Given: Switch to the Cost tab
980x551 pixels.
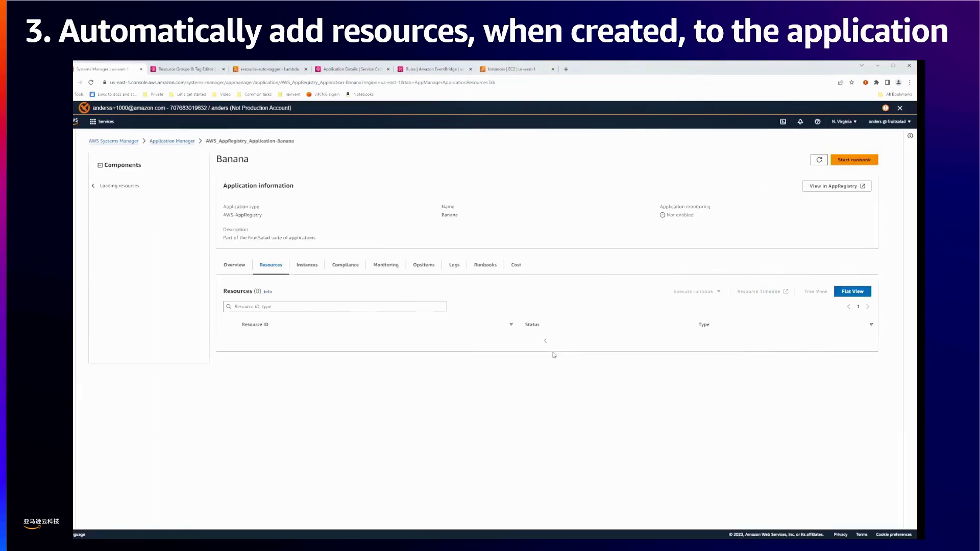Looking at the screenshot, I should (x=516, y=265).
